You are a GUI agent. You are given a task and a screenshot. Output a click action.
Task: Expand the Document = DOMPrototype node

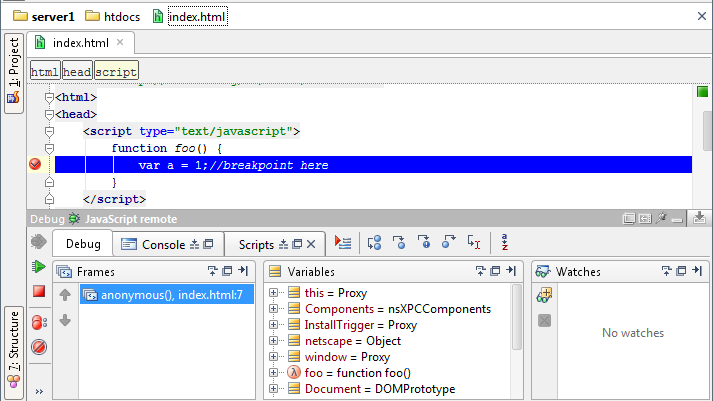pyautogui.click(x=273, y=389)
